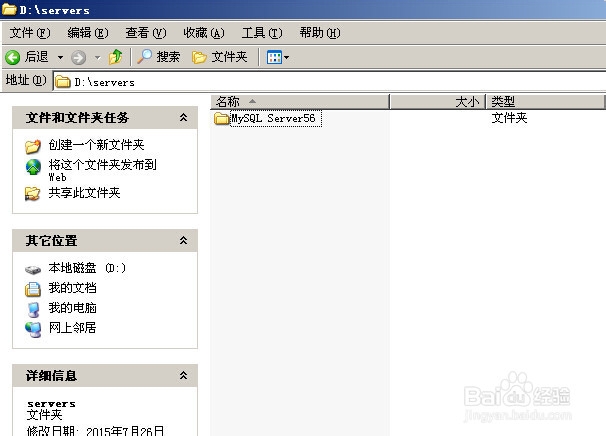Collapse the 其它位置 panel

pyautogui.click(x=184, y=240)
